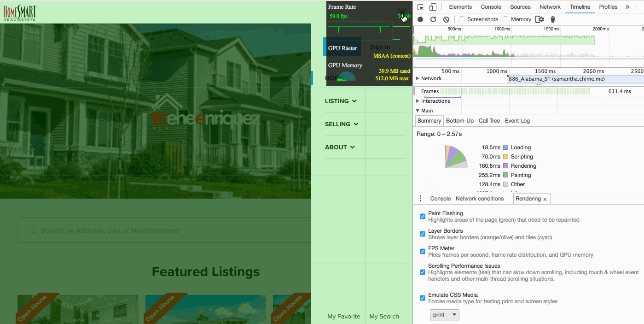Screen dimensions: 644x324
Task: Uncheck Paint Flashing
Action: (x=423, y=216)
